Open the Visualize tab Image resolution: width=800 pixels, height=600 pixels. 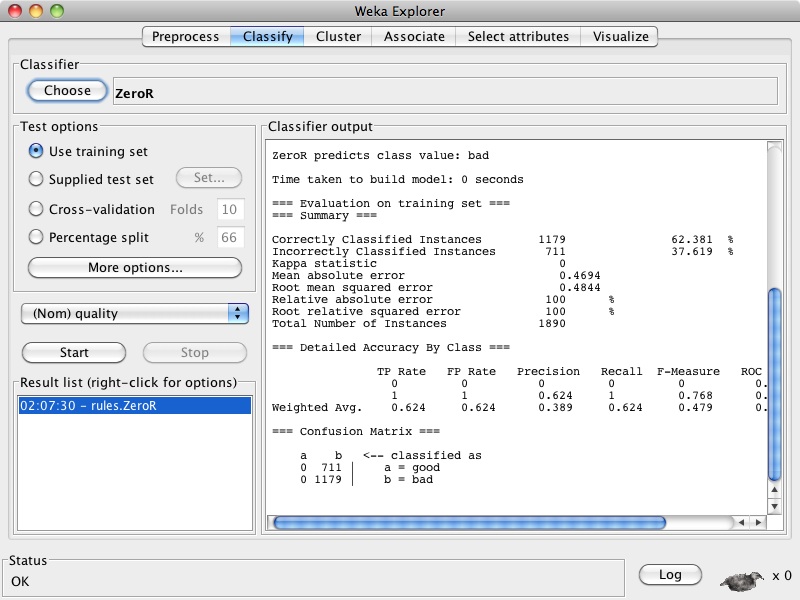tap(620, 37)
